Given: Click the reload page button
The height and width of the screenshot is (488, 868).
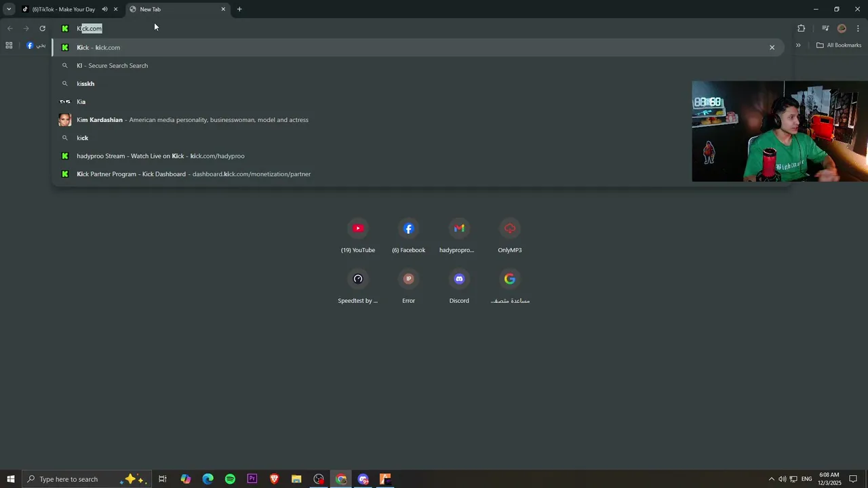Looking at the screenshot, I should pos(42,28).
